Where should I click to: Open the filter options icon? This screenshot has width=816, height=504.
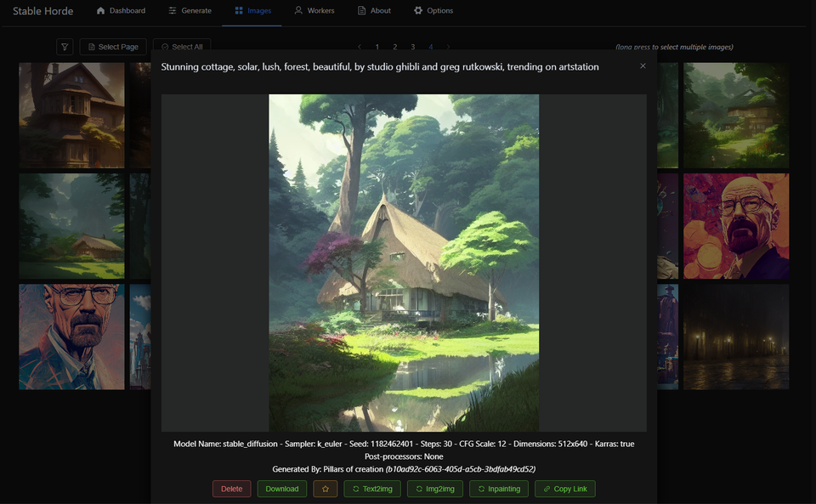(64, 47)
